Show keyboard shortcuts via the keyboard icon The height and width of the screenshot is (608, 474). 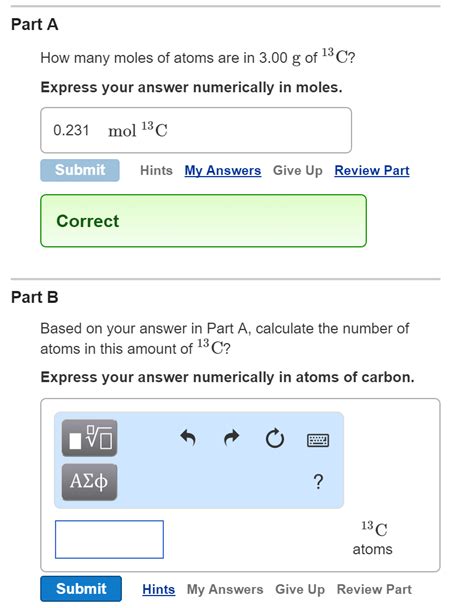pyautogui.click(x=318, y=440)
